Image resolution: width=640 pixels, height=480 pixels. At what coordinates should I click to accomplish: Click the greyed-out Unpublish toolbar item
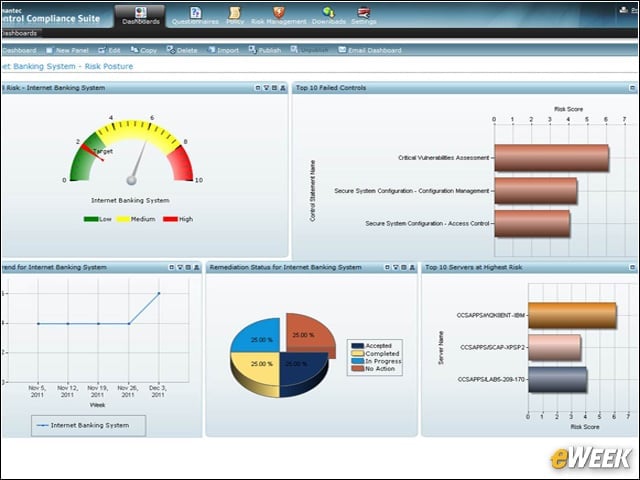[x=309, y=50]
